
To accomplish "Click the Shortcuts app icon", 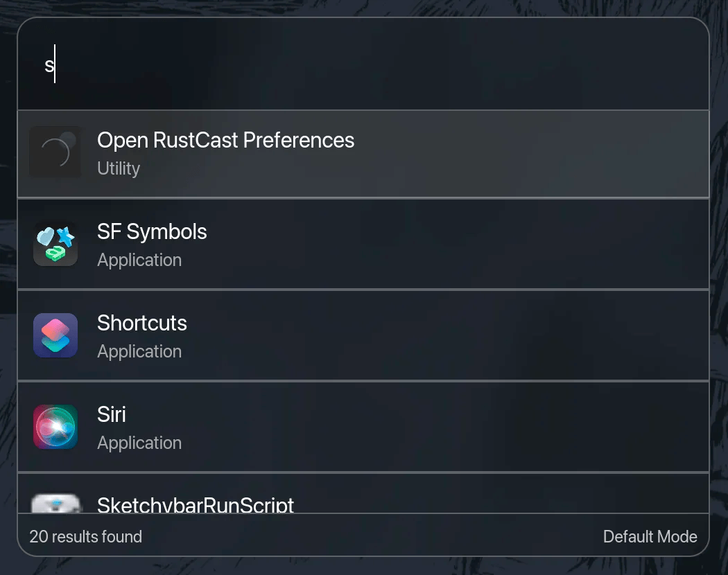I will [x=55, y=335].
